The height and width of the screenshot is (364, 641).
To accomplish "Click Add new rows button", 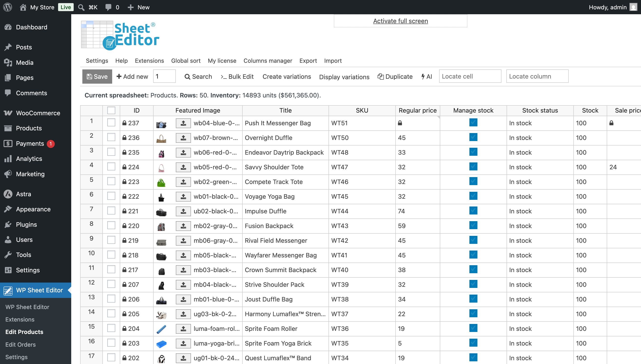I will pyautogui.click(x=132, y=77).
